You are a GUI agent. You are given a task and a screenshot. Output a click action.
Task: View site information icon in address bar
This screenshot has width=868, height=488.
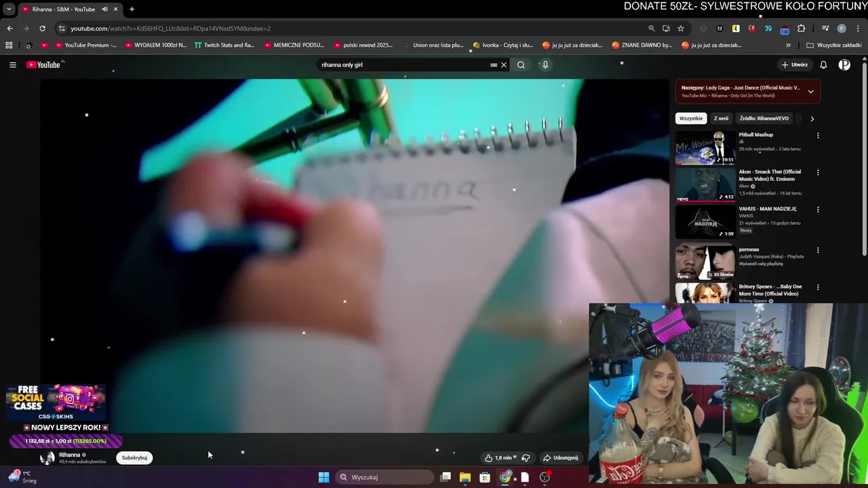62,28
